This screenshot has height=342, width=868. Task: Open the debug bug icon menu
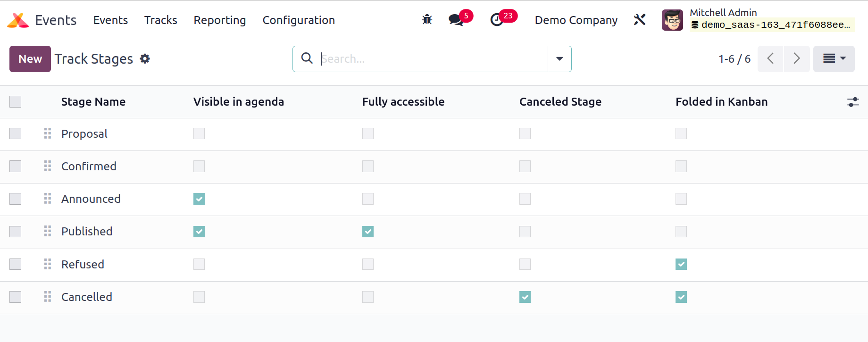pyautogui.click(x=427, y=20)
